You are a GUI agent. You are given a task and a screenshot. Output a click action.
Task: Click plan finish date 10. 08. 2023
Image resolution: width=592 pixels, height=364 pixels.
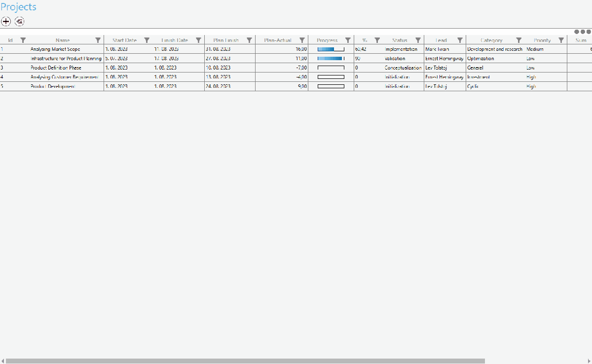tap(218, 68)
